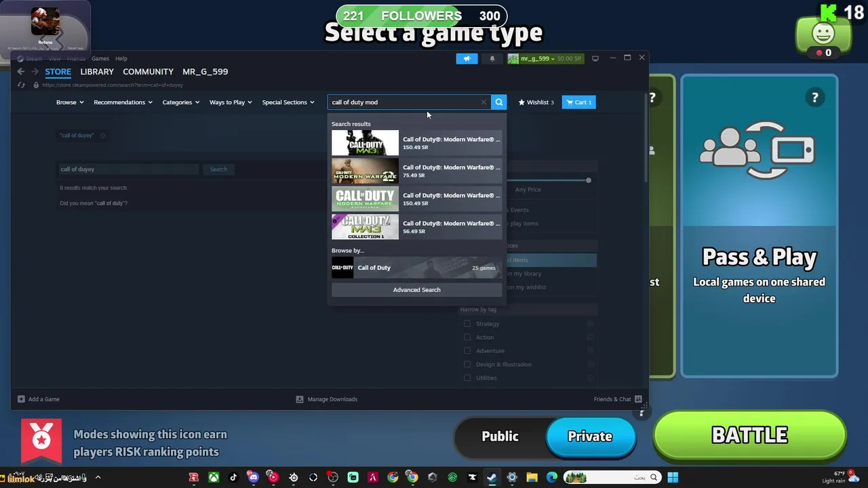Open the green Modern Warfare result thumbnail

point(365,199)
